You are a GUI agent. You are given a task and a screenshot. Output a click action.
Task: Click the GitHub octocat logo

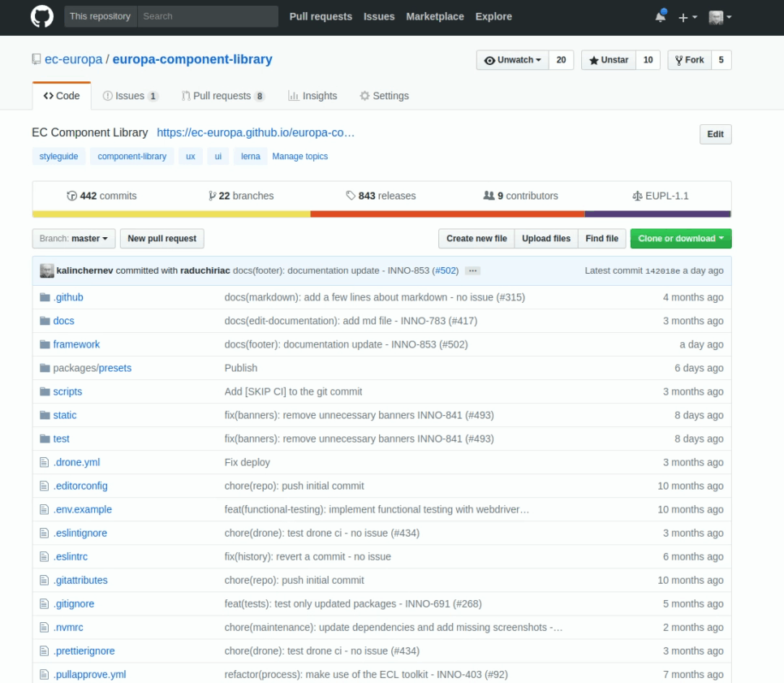(42, 16)
